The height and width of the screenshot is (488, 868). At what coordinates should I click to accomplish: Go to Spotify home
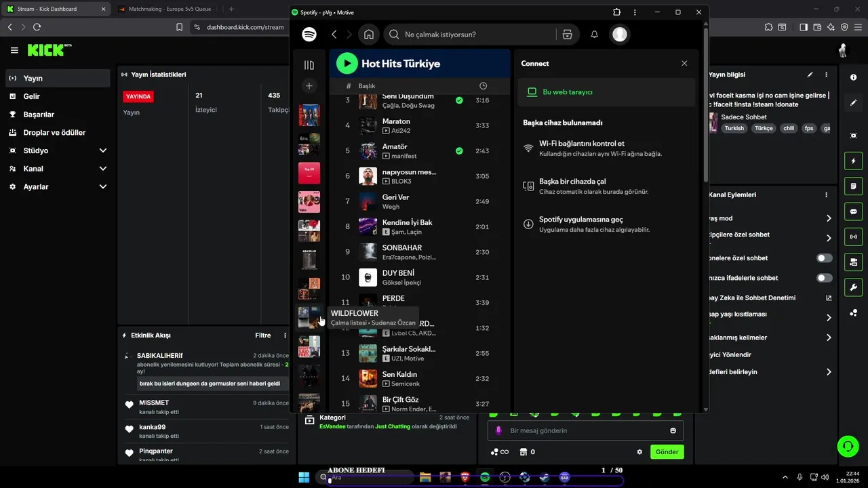click(368, 35)
